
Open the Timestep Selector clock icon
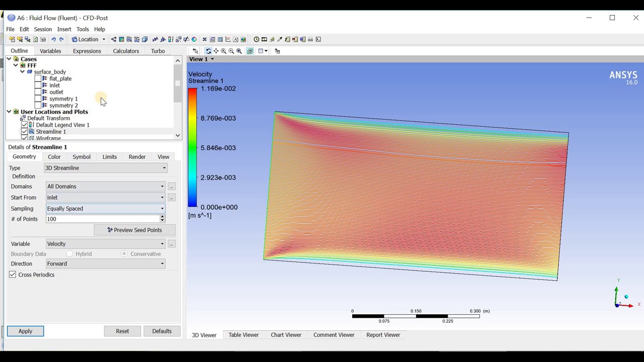(256, 39)
